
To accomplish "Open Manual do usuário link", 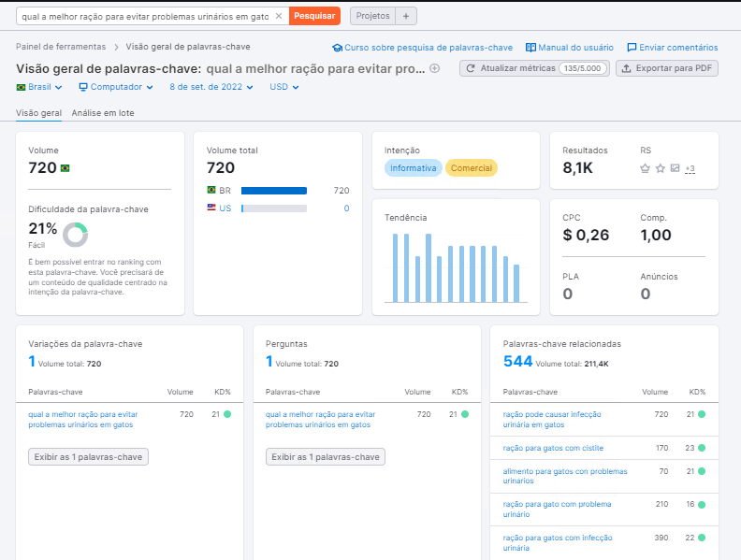I will click(x=570, y=48).
